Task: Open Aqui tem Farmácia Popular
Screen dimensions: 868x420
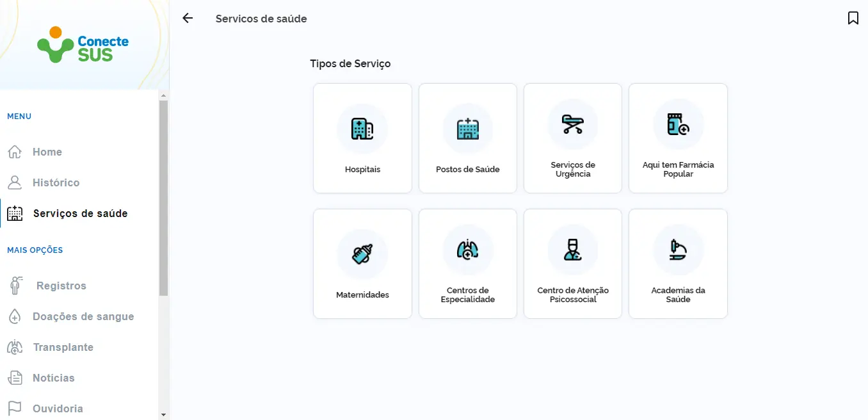Action: 677,124
